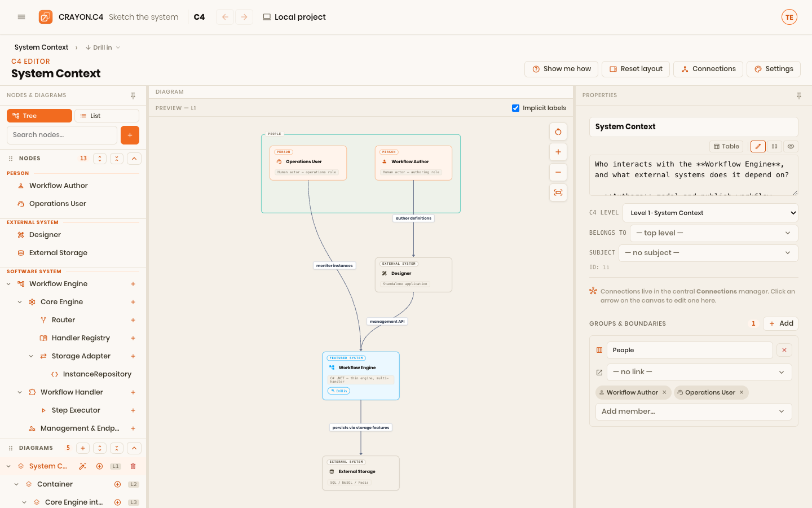
Task: Add a new diagram in Diagrams header
Action: click(83, 448)
